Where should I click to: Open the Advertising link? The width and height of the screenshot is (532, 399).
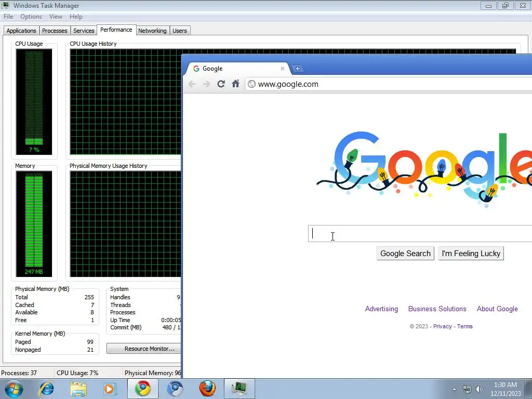(381, 309)
